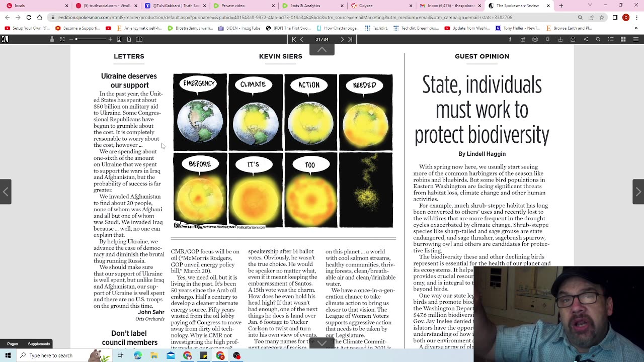Open 'Ukraine deserves our support' letter headline

[129, 80]
